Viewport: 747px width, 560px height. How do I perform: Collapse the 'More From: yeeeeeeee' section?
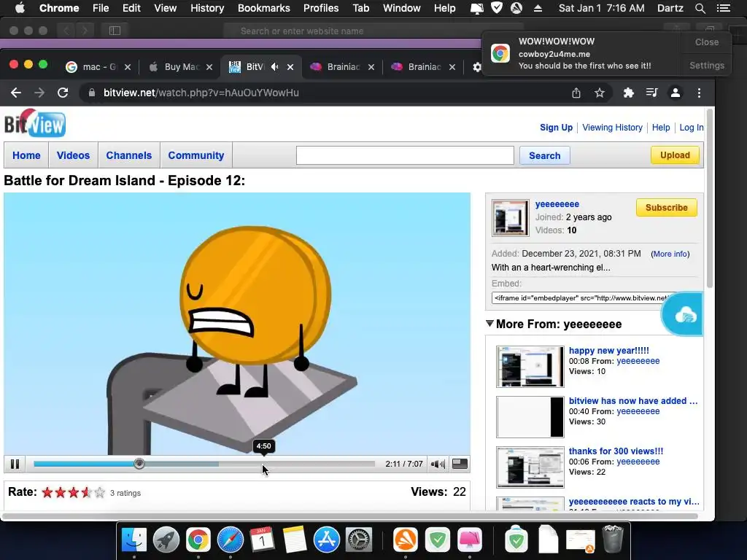pos(489,323)
